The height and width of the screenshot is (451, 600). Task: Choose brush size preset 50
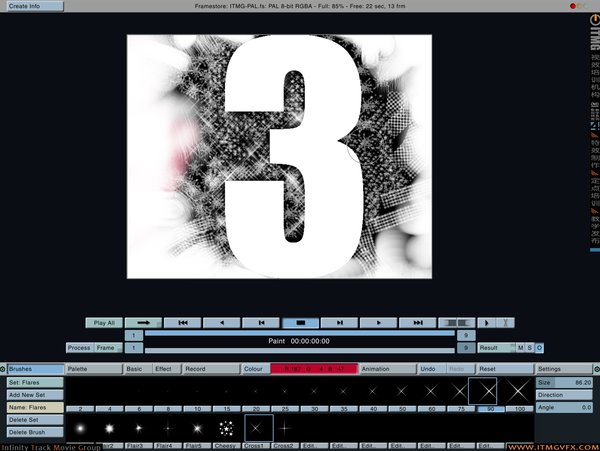[403, 409]
